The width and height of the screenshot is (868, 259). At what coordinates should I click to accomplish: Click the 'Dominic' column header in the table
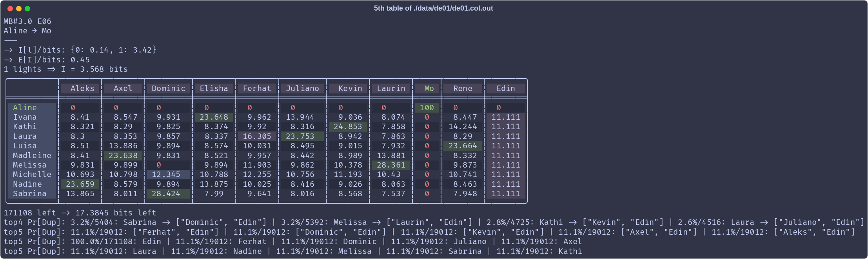(169, 88)
